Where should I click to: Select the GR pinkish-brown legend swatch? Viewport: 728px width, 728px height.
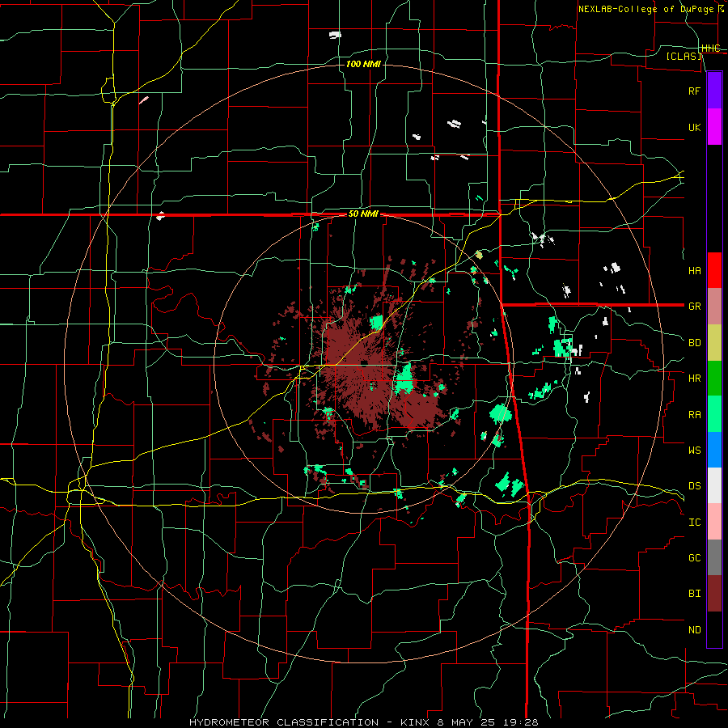click(x=714, y=306)
